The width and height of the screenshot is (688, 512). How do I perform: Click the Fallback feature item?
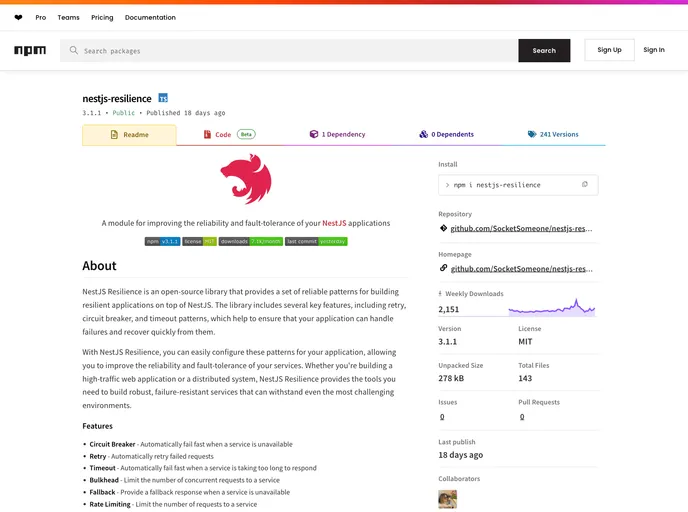190,492
